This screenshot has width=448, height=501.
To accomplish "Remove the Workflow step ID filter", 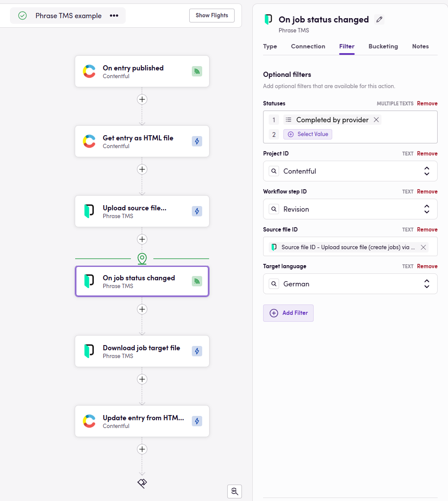I will point(427,192).
